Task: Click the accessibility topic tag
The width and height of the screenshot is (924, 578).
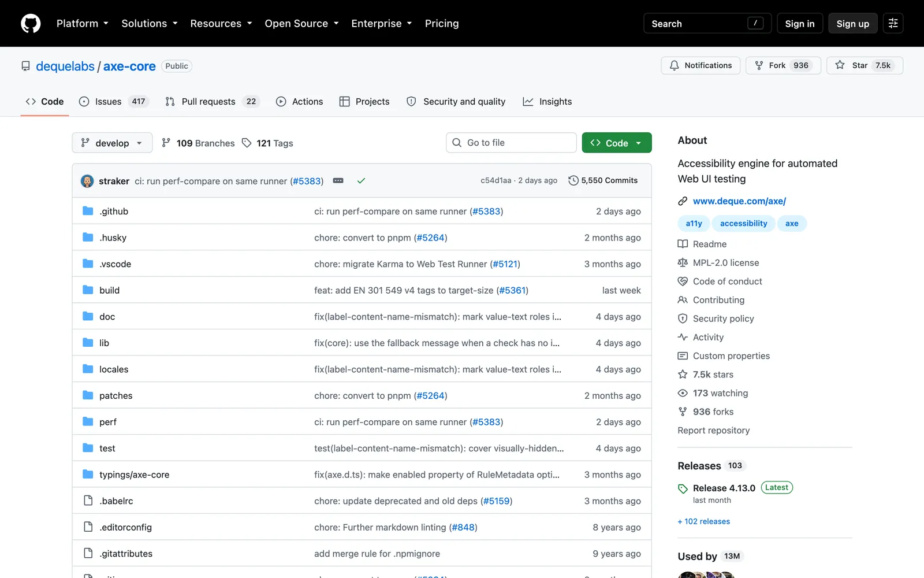Action: pyautogui.click(x=743, y=224)
